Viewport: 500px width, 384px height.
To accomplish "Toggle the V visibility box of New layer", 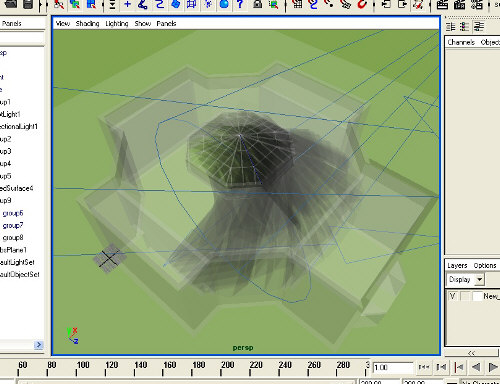I will (x=452, y=296).
